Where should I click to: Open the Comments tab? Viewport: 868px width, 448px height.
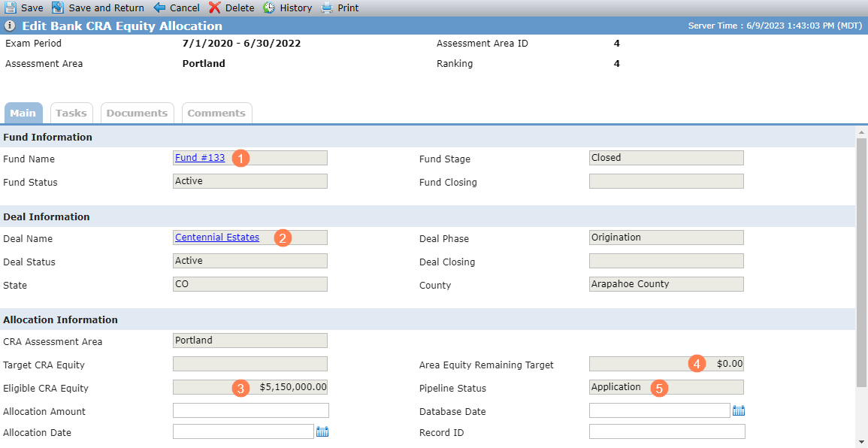pyautogui.click(x=216, y=113)
